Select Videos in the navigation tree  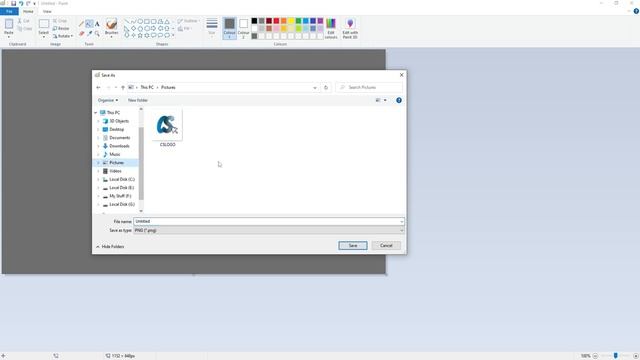115,171
